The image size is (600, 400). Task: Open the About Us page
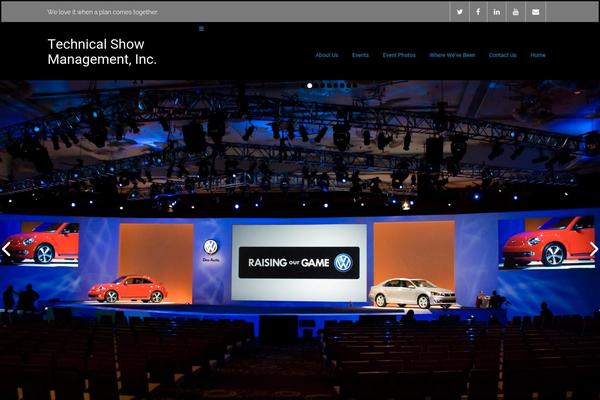click(327, 55)
